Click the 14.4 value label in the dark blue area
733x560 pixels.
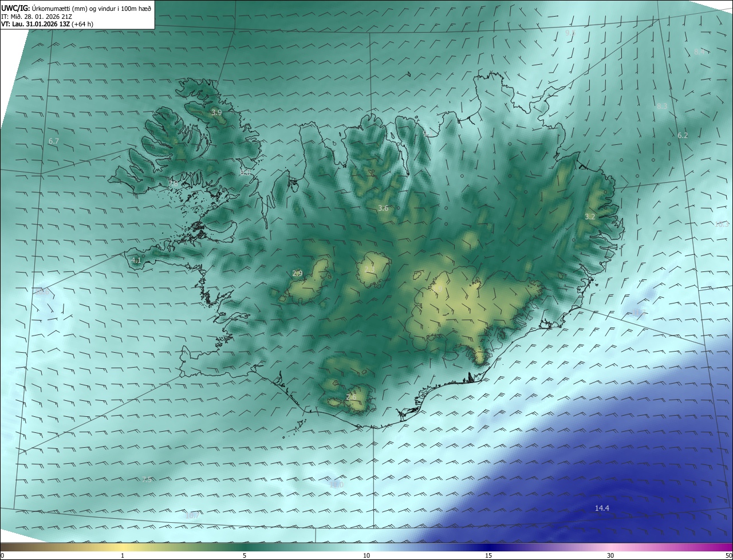(x=602, y=508)
